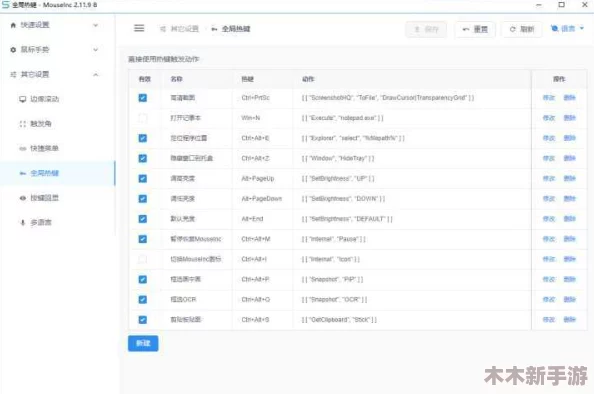Select 全局热键 in the sidebar
The width and height of the screenshot is (594, 394).
(57, 173)
